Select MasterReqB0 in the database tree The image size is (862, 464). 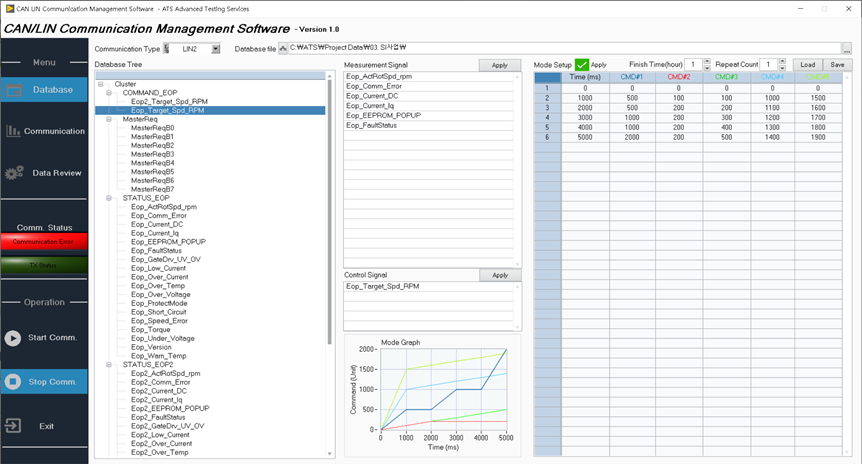coord(152,128)
